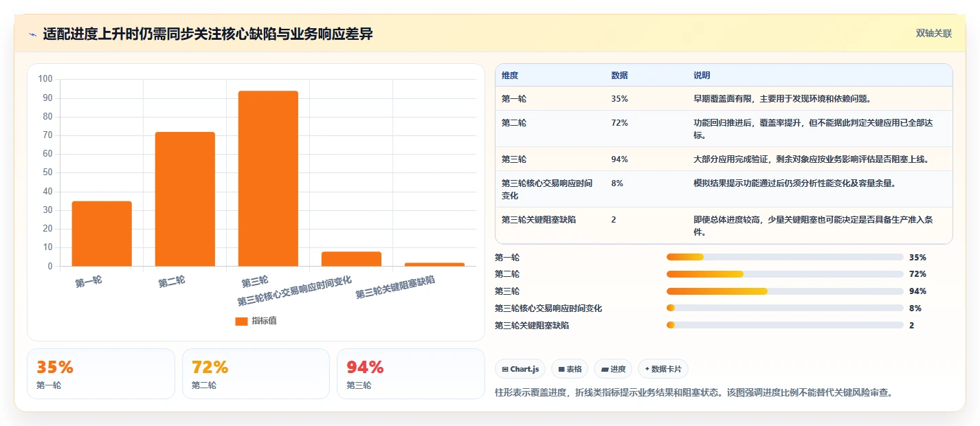The width and height of the screenshot is (980, 426).
Task: Click the 表格 tag chip
Action: 570,369
